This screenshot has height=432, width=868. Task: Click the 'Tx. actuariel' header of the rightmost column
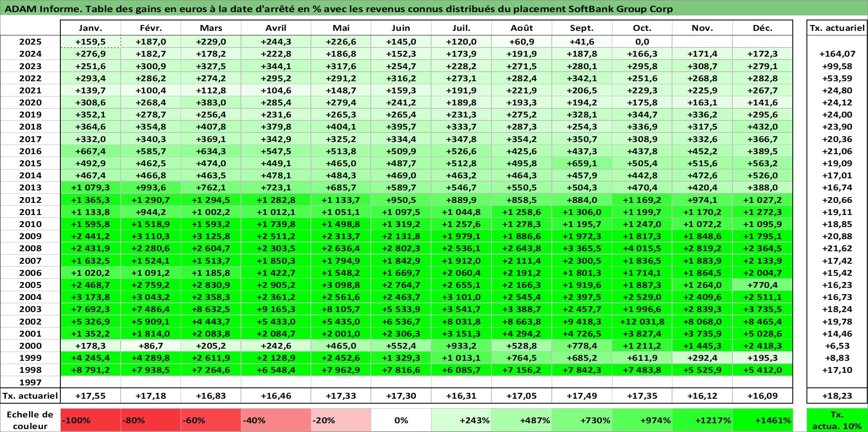(837, 28)
